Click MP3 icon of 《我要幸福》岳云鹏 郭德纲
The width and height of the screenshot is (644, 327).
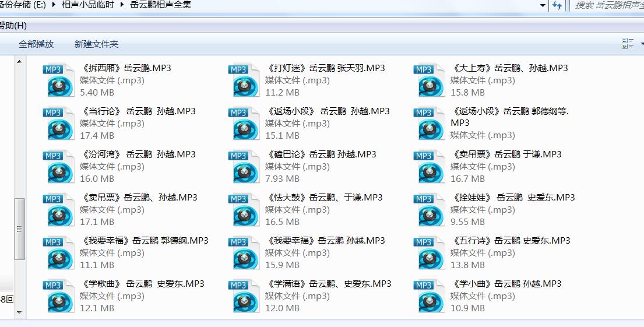(x=58, y=252)
